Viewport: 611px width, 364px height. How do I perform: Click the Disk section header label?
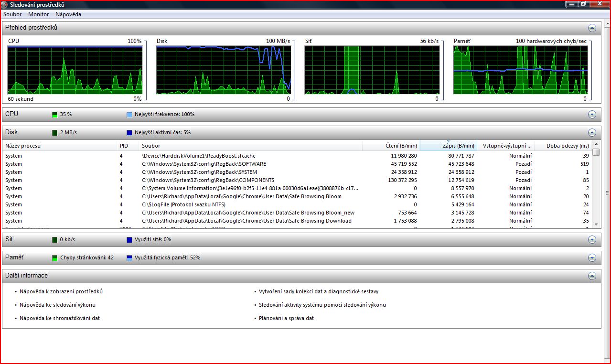coord(11,132)
